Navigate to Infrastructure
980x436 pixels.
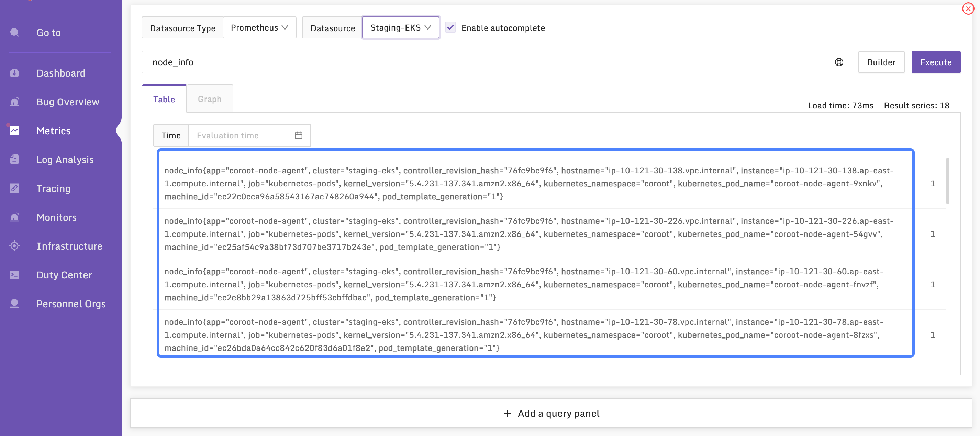tap(70, 246)
